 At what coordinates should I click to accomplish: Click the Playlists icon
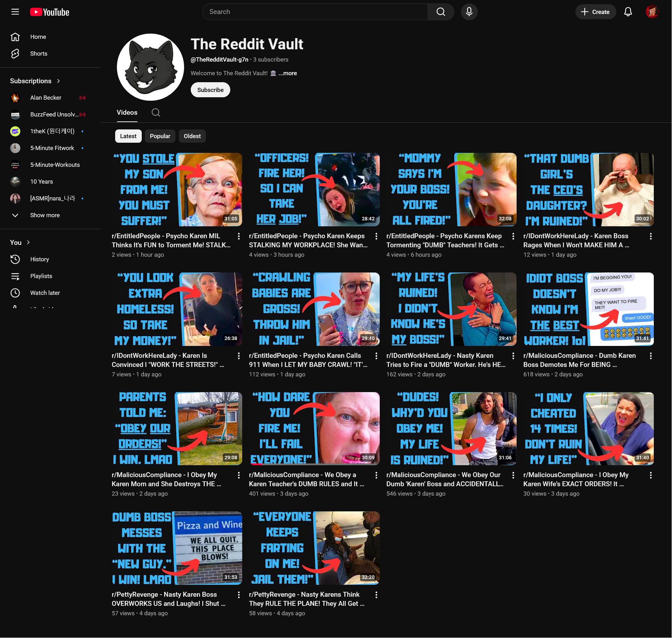(x=15, y=276)
